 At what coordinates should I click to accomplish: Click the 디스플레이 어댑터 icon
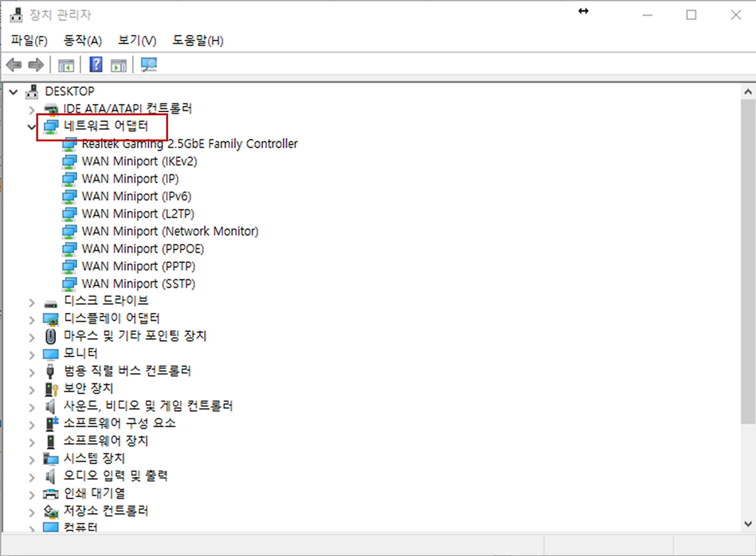[51, 319]
